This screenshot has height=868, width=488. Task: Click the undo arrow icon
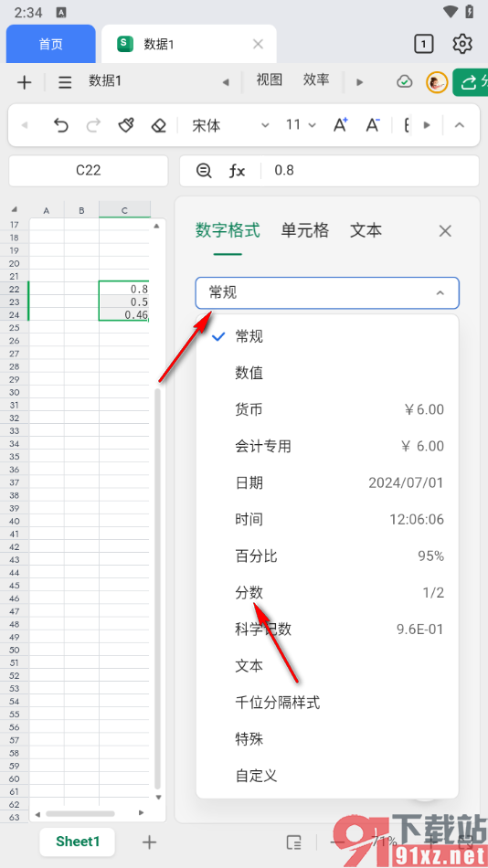(x=60, y=126)
